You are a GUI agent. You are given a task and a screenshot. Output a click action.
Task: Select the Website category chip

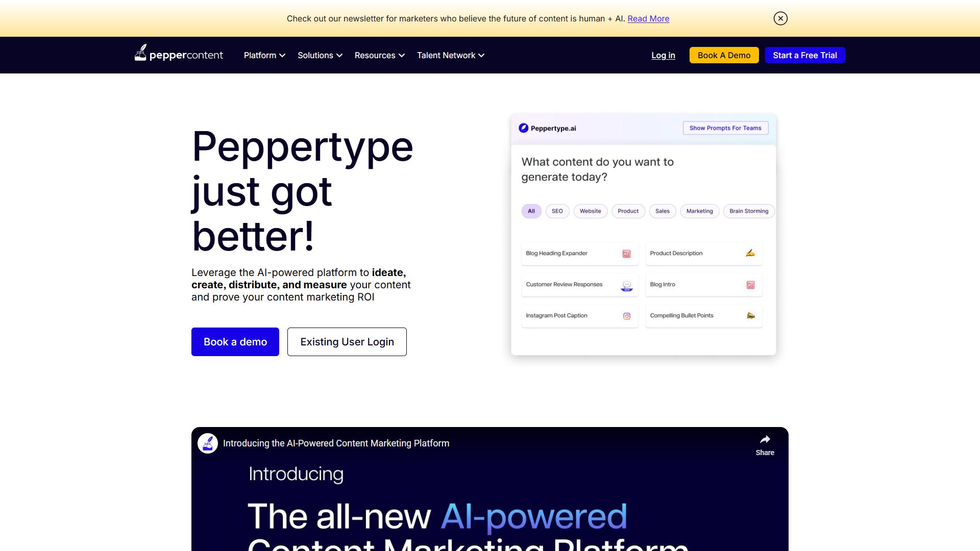(591, 211)
